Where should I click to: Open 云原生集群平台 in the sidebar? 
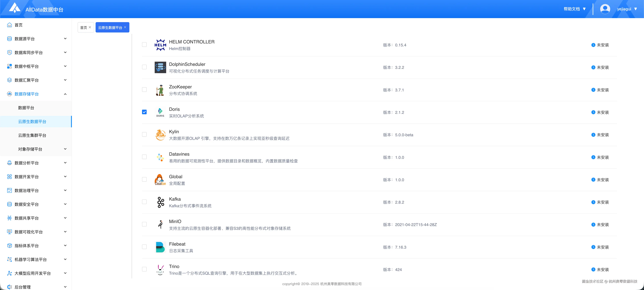(32, 135)
